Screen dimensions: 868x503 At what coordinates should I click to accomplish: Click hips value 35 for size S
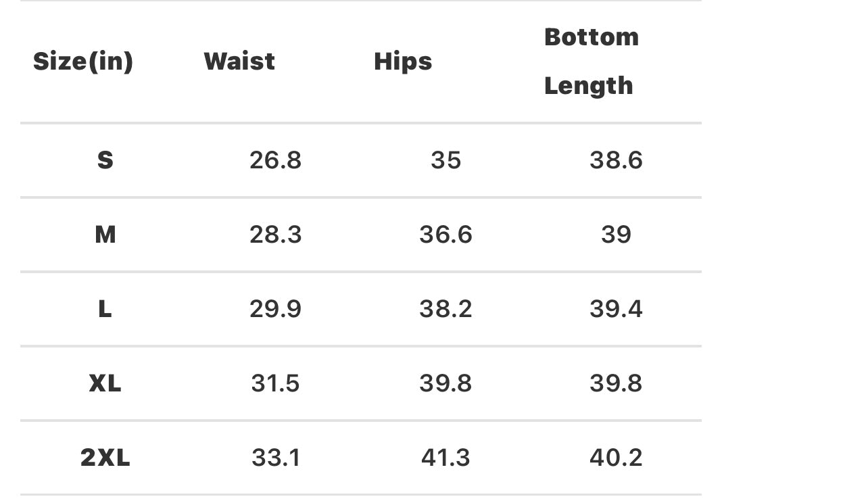pyautogui.click(x=445, y=160)
